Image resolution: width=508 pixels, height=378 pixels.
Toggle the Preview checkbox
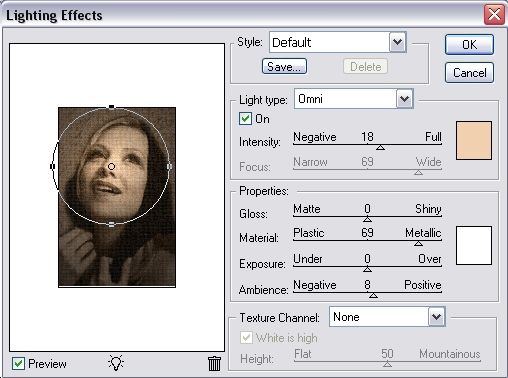18,363
